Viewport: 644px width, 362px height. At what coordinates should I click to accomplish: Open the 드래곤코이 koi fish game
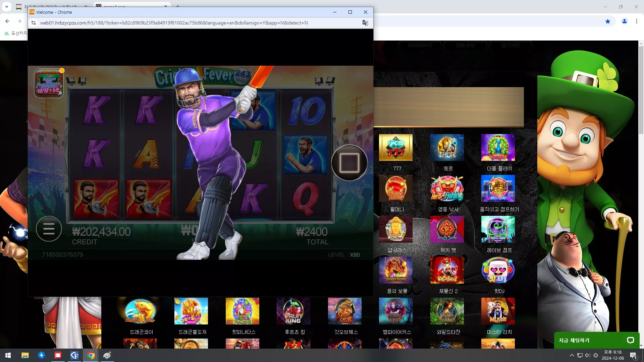(x=140, y=311)
